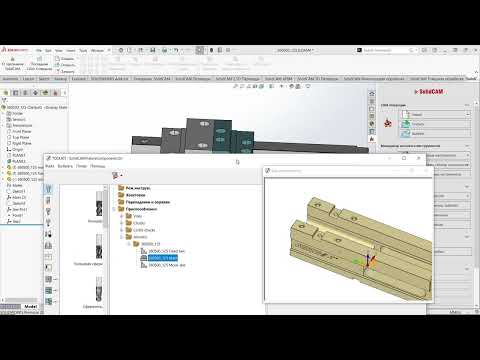This screenshot has height=360, width=480.
Task: Click the appearances sphere icon in task pane strip
Action: point(372,124)
